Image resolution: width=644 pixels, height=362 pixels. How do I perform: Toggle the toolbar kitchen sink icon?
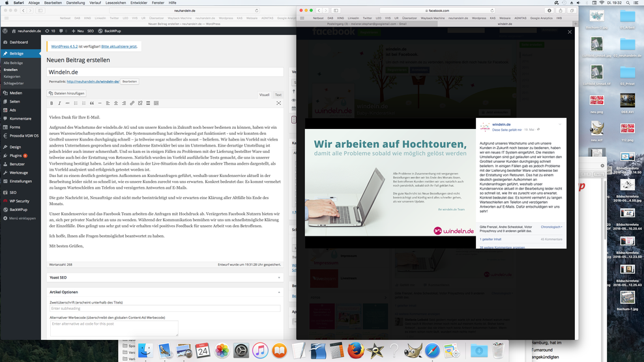point(156,104)
